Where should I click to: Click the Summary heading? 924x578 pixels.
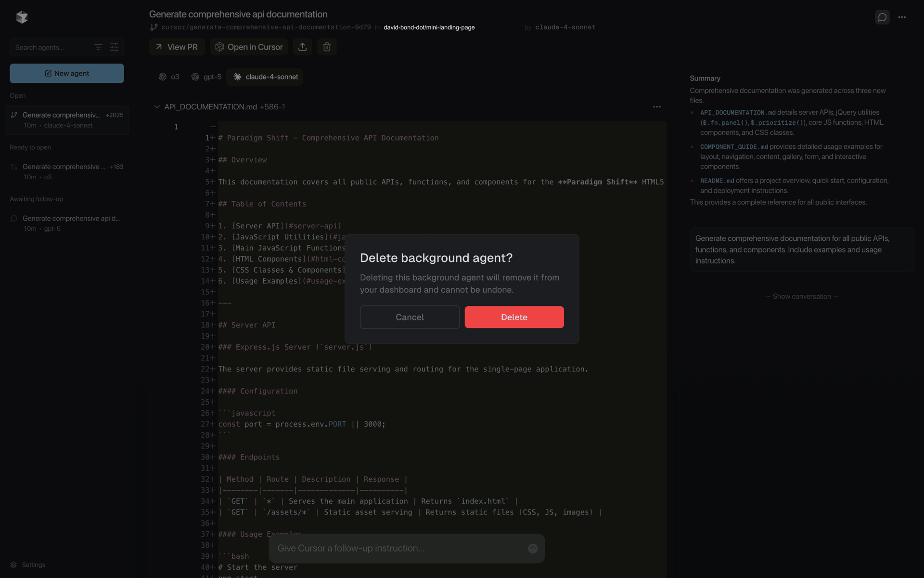[705, 78]
